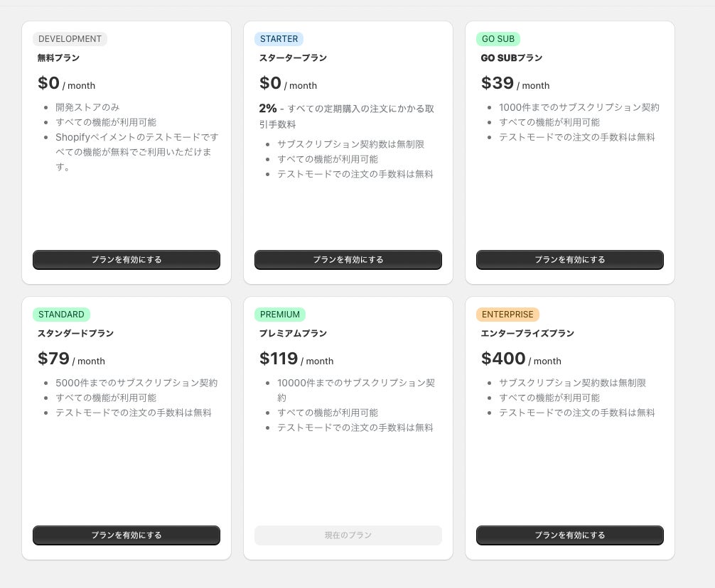Click the disabled 現在のプラン button
The width and height of the screenshot is (715, 588).
348,535
